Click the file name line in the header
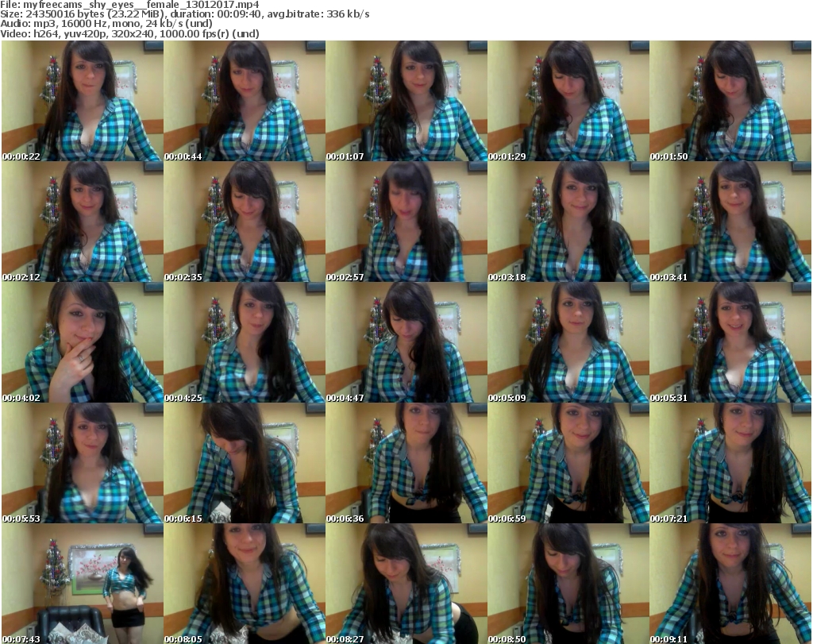The width and height of the screenshot is (813, 644). click(x=129, y=5)
